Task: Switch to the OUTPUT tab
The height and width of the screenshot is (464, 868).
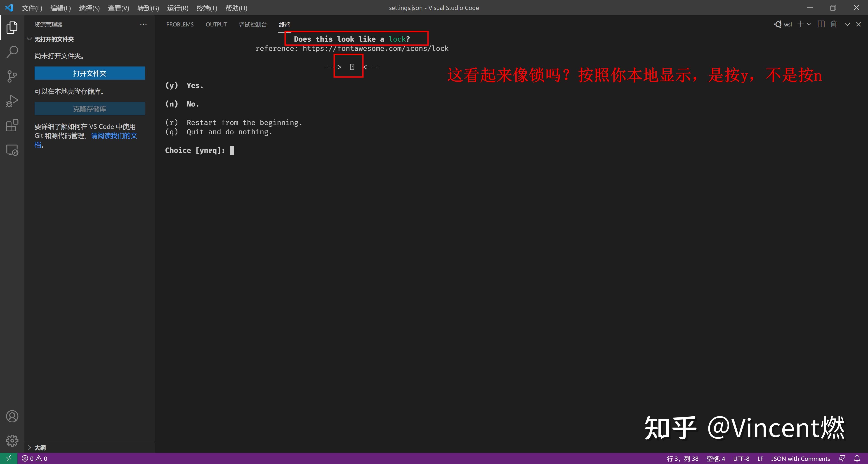Action: [216, 24]
